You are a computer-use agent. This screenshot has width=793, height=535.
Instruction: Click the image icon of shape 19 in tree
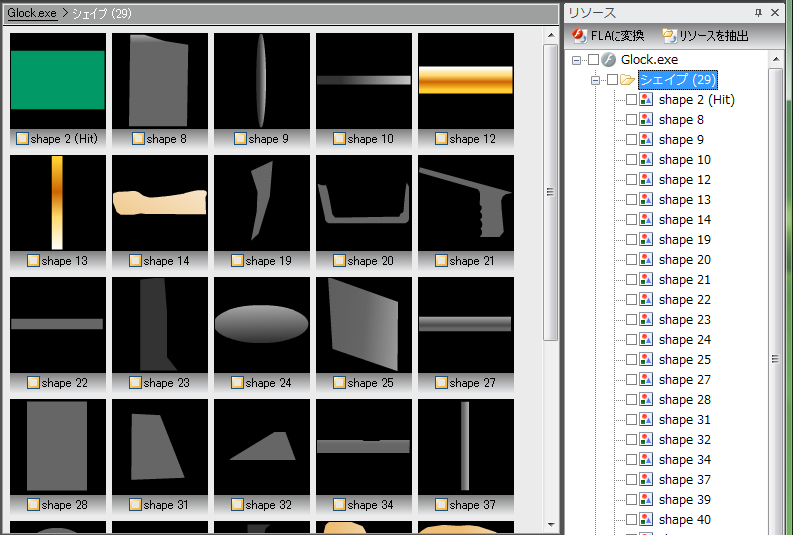coord(646,239)
